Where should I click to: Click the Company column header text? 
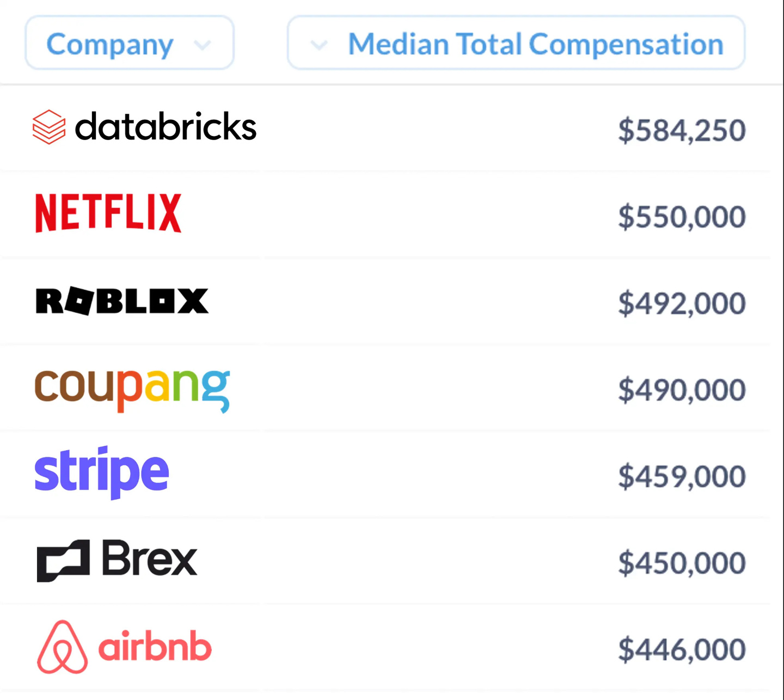click(x=110, y=45)
